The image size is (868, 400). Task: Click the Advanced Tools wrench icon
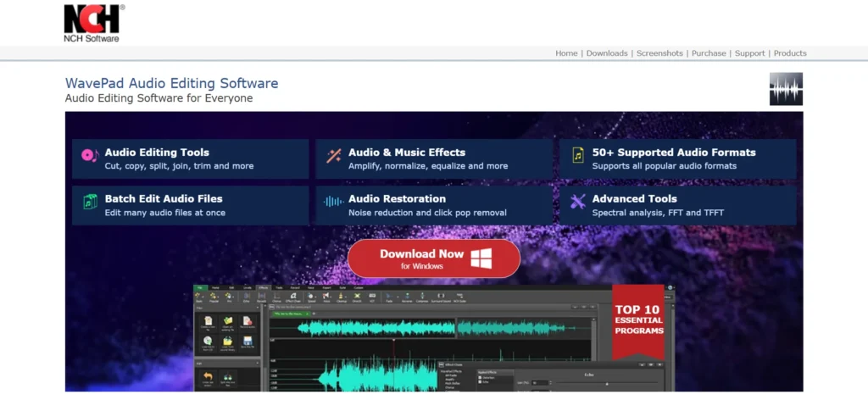[x=578, y=202]
